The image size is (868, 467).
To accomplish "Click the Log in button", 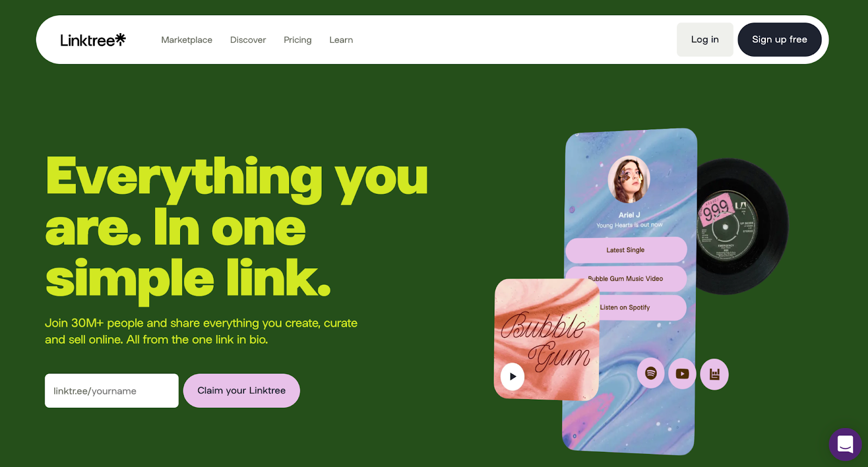I will pyautogui.click(x=705, y=40).
